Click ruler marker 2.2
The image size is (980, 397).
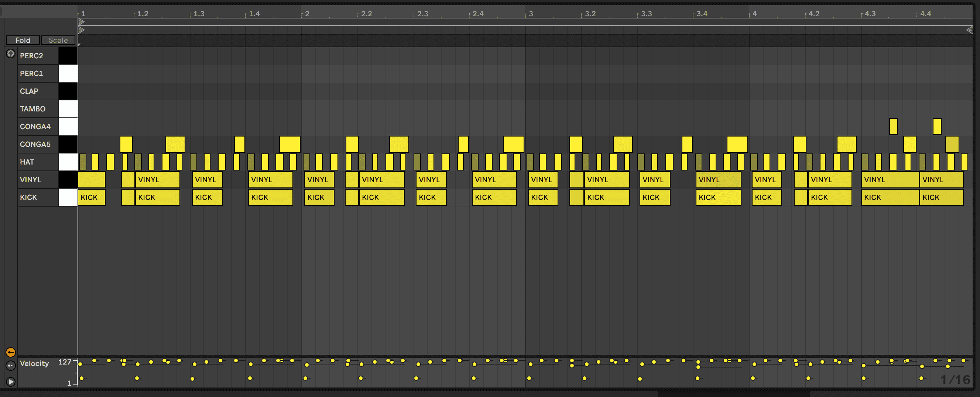[366, 14]
